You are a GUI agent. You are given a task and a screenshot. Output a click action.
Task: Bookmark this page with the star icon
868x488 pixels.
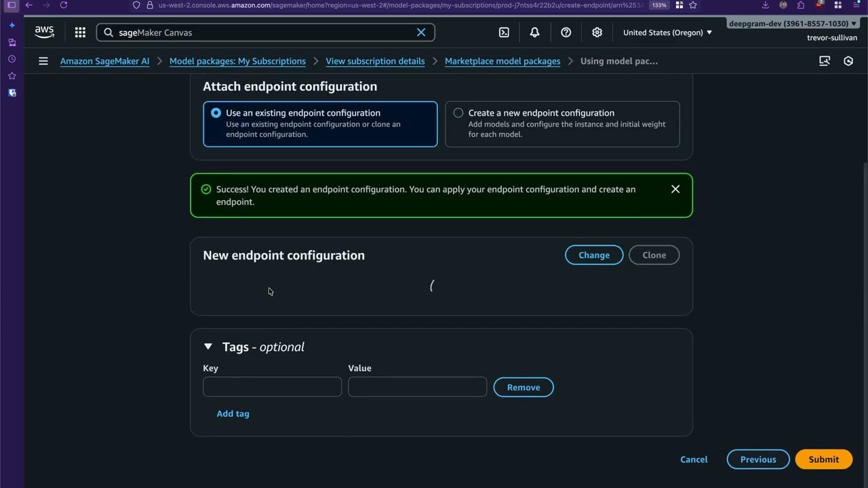click(x=692, y=5)
